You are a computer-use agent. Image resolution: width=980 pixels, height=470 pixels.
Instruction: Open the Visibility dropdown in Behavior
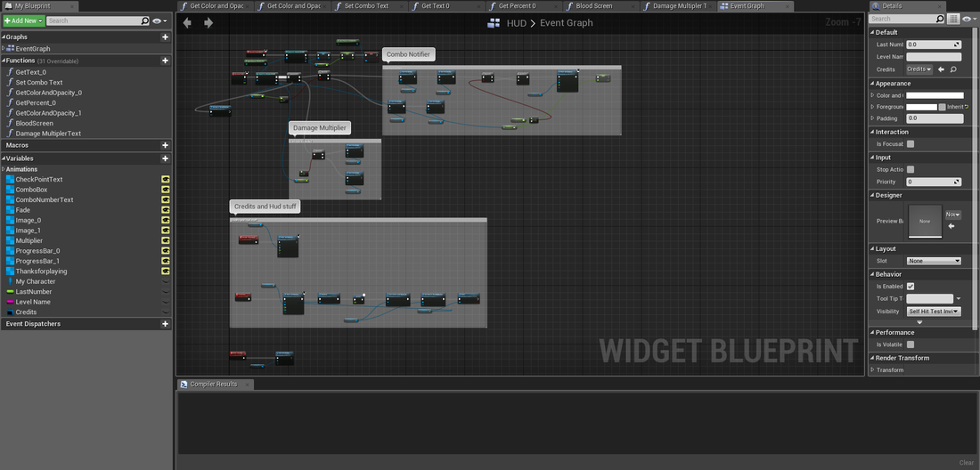click(x=934, y=312)
